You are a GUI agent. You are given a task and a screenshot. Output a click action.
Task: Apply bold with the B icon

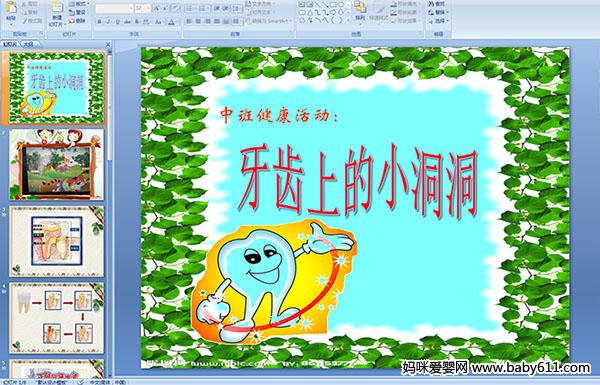tap(99, 22)
